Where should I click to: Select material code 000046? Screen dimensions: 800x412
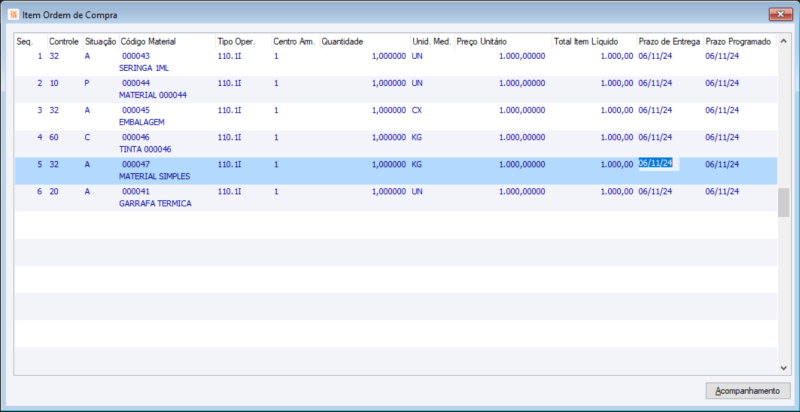point(136,137)
